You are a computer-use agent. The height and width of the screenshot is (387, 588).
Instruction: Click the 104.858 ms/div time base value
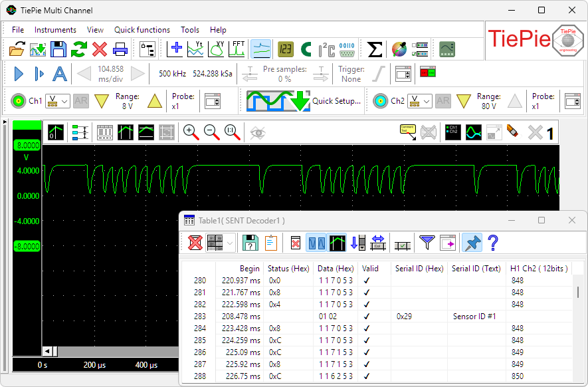pos(110,74)
